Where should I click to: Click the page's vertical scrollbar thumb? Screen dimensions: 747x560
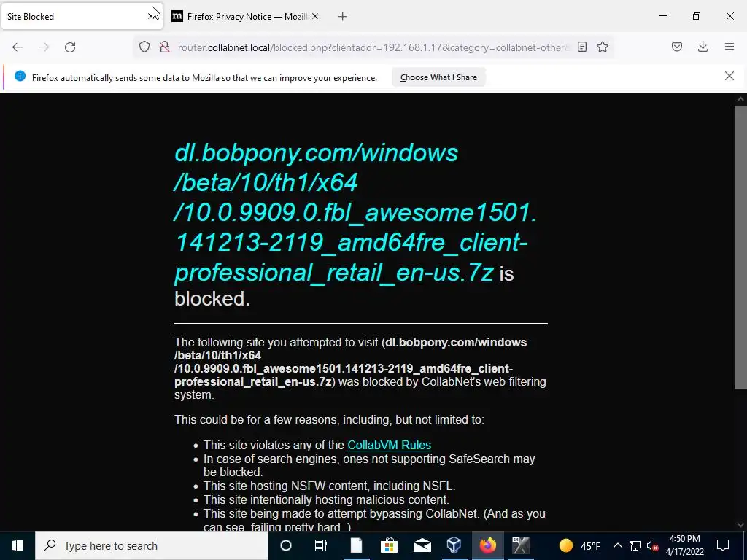(740, 248)
